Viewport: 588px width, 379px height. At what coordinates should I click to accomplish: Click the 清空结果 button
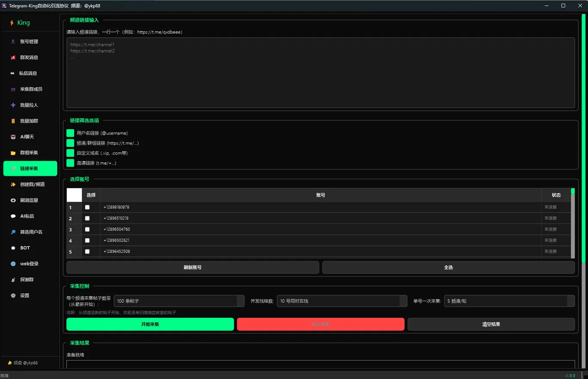491,324
